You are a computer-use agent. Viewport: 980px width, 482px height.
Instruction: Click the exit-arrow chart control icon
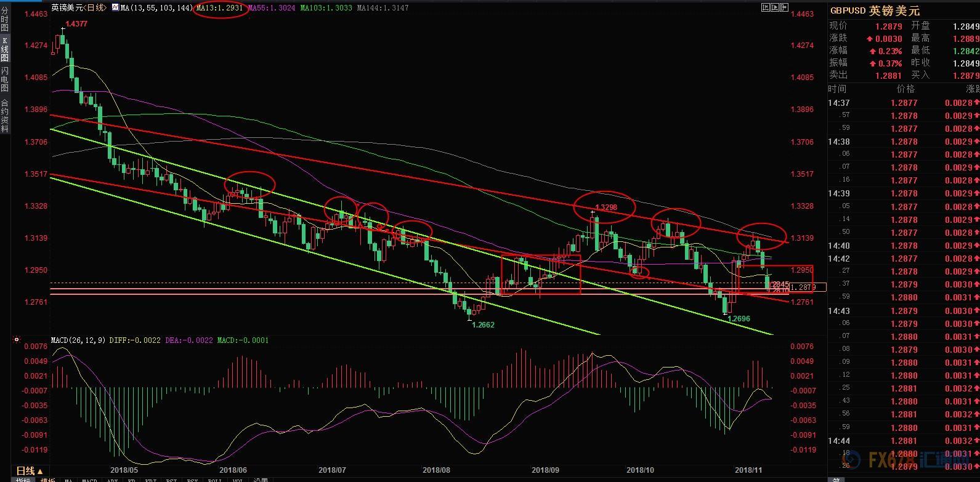coord(785,7)
